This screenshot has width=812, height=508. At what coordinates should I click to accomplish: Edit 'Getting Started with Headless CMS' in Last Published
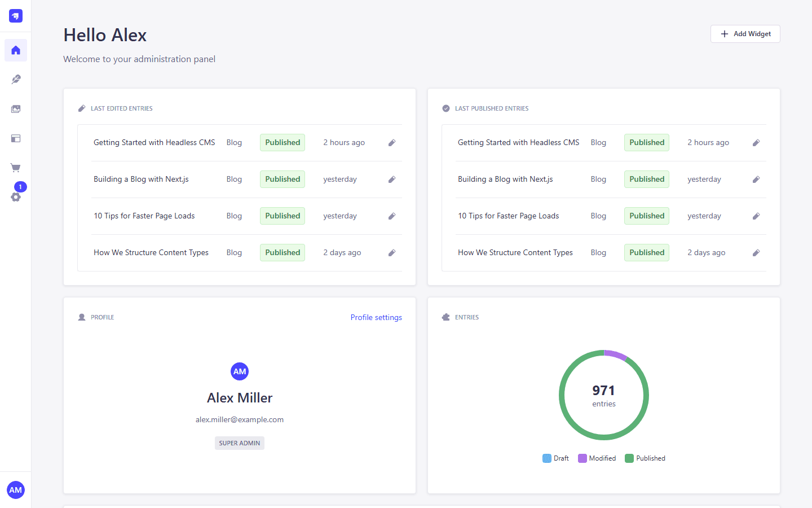(x=756, y=143)
